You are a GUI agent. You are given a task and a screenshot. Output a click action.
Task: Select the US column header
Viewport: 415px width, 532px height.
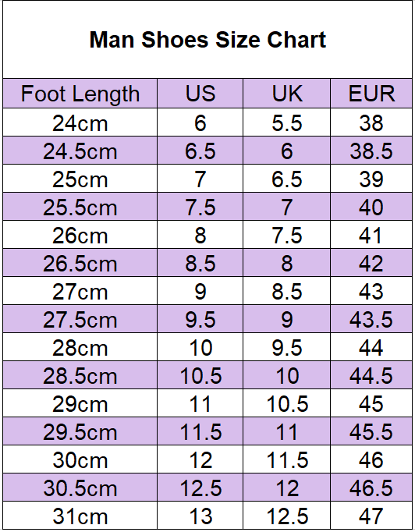click(x=200, y=94)
